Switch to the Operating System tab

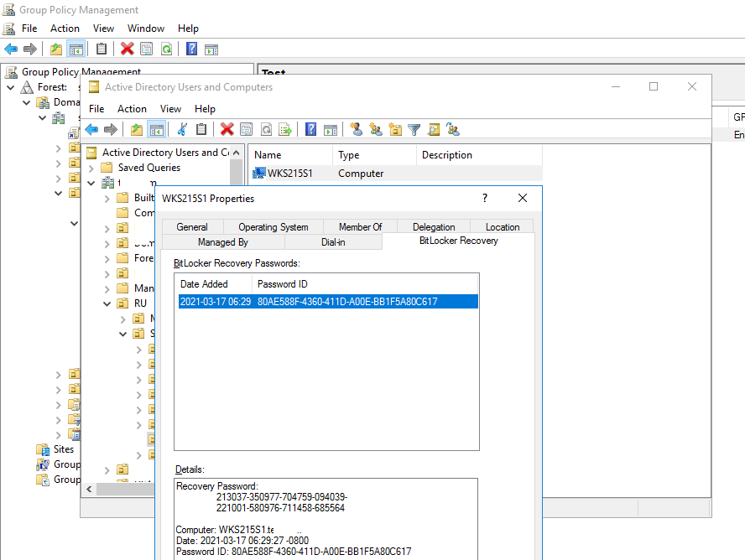coord(274,227)
